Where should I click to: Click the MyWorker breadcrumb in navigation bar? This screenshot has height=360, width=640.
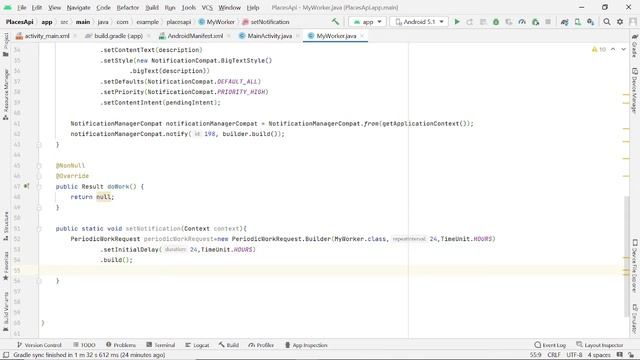(217, 22)
